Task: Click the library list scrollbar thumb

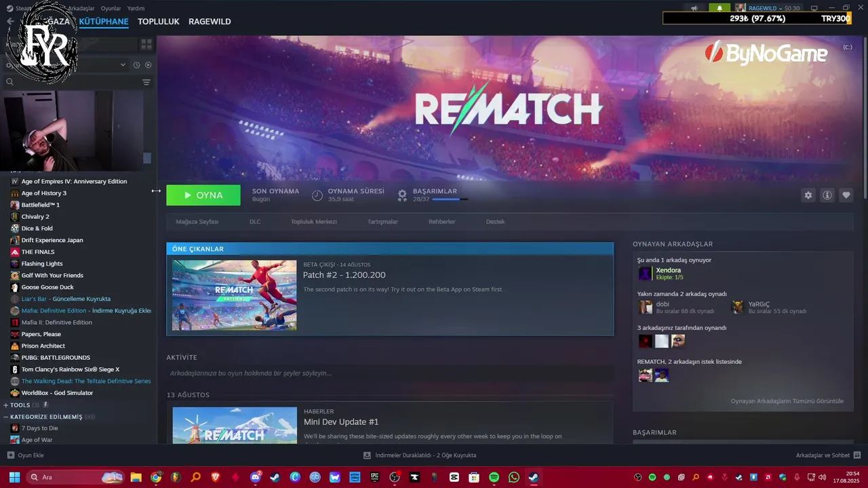Action: click(x=147, y=158)
